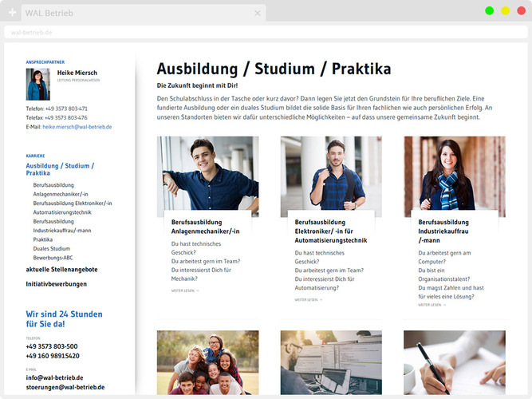This screenshot has height=399, width=532.
Task: Open aktuelle Stellenangebote menu item
Action: tap(61, 270)
